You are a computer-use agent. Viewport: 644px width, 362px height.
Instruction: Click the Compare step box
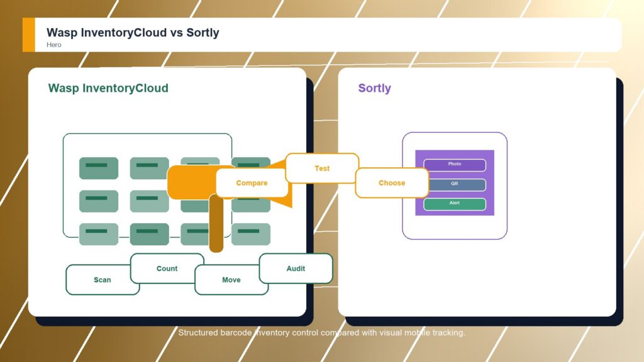click(252, 183)
